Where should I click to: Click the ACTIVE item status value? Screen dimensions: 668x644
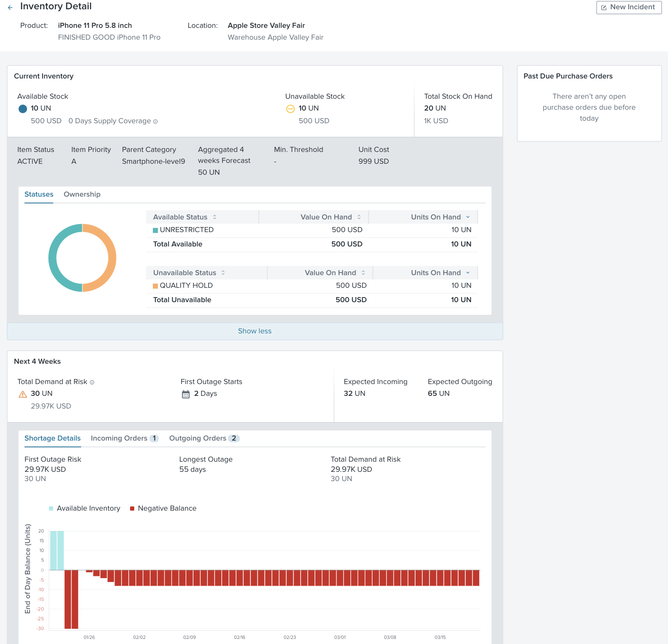(x=30, y=161)
